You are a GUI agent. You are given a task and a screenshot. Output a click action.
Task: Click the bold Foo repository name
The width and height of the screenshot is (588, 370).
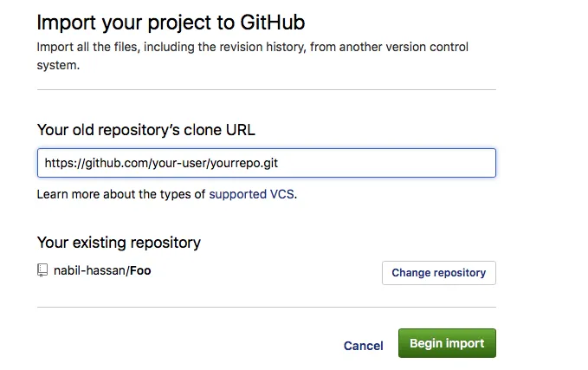pos(140,271)
